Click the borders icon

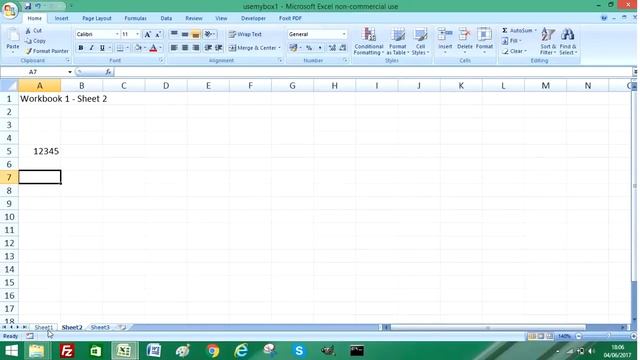(120, 48)
